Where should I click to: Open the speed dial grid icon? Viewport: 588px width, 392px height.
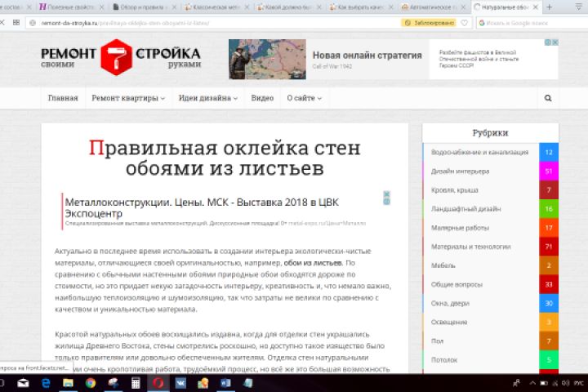[16, 23]
